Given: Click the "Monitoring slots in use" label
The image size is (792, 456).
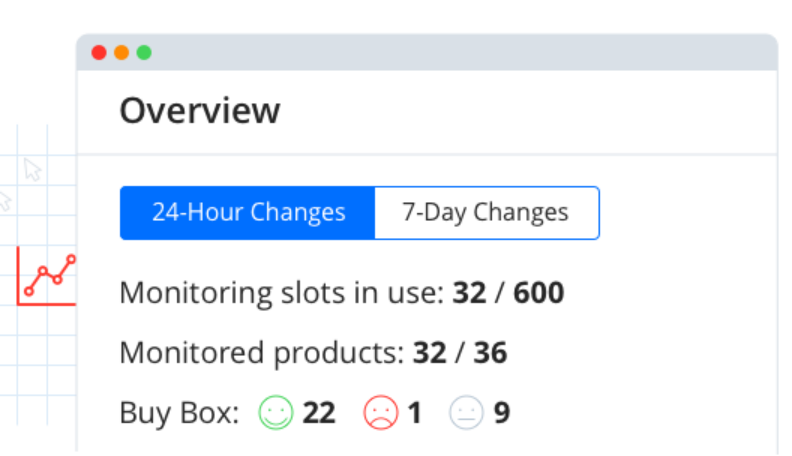Looking at the screenshot, I should 281,293.
